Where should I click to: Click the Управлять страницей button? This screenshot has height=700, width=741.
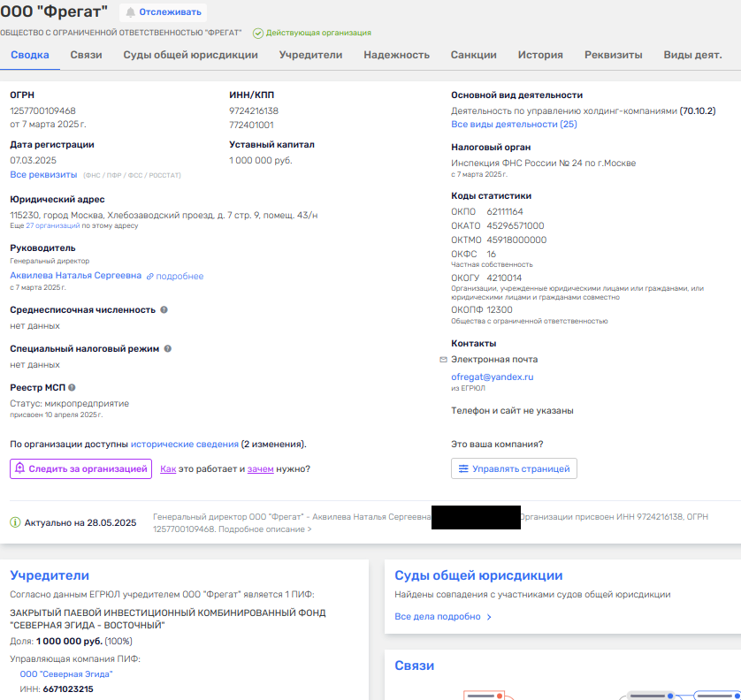coord(514,468)
